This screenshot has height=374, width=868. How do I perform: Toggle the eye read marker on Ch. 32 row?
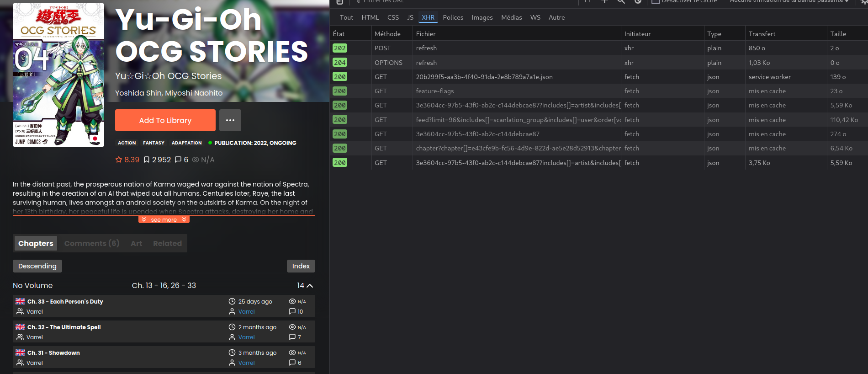pyautogui.click(x=292, y=327)
